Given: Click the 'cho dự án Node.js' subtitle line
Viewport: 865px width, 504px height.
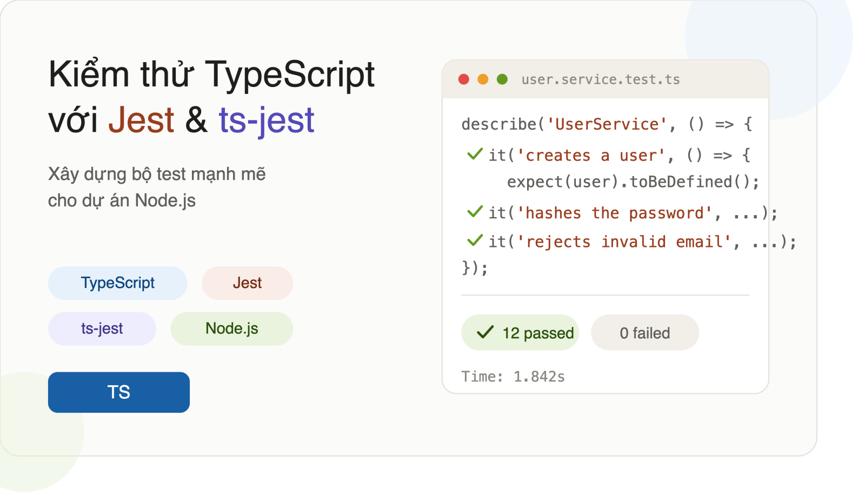Looking at the screenshot, I should [x=122, y=201].
